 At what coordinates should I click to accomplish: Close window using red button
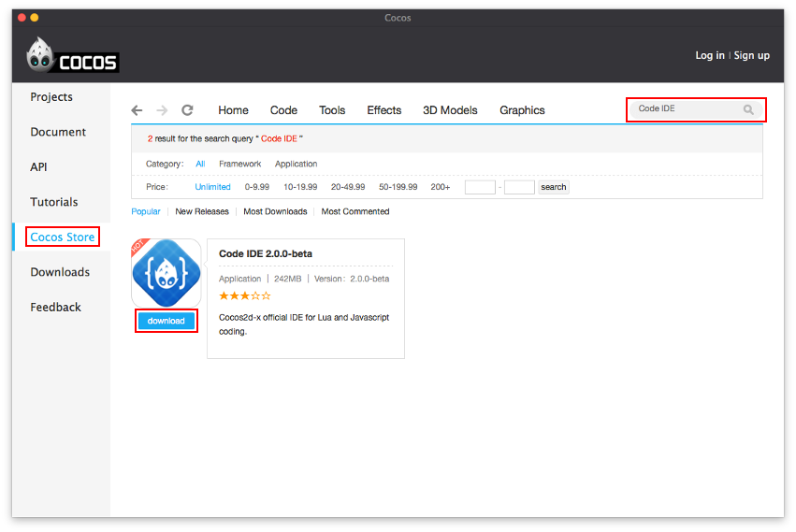click(x=22, y=17)
